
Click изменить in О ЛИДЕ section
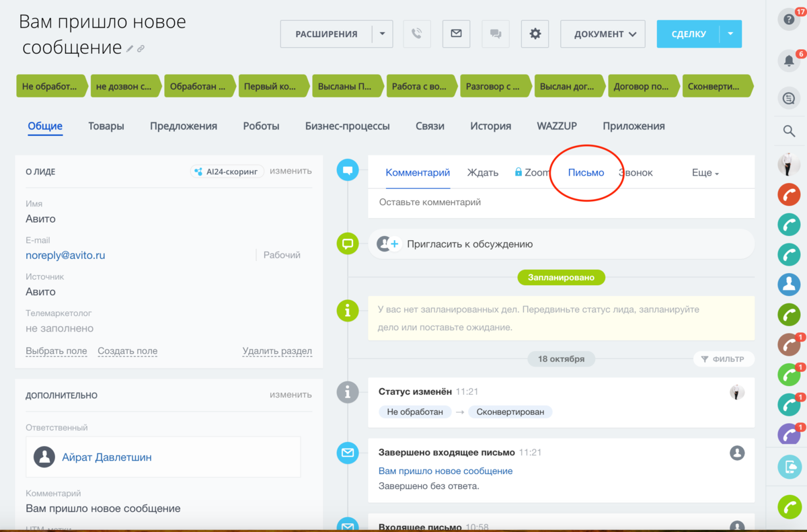click(291, 171)
